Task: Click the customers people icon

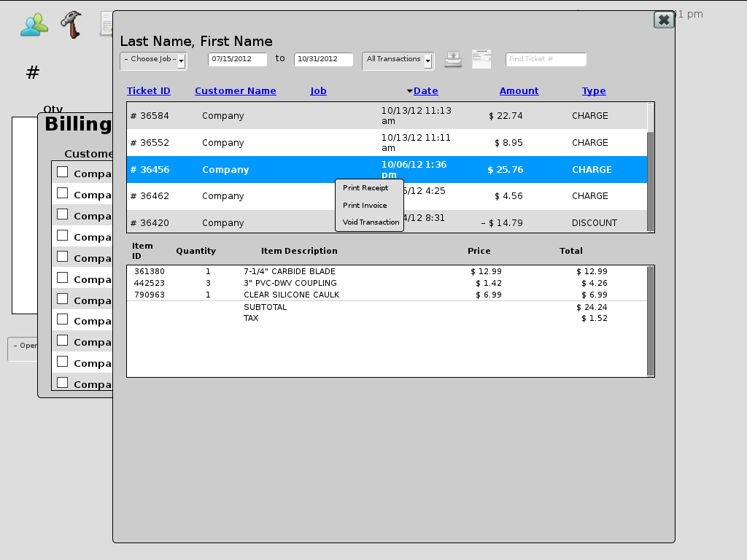Action: click(x=34, y=25)
